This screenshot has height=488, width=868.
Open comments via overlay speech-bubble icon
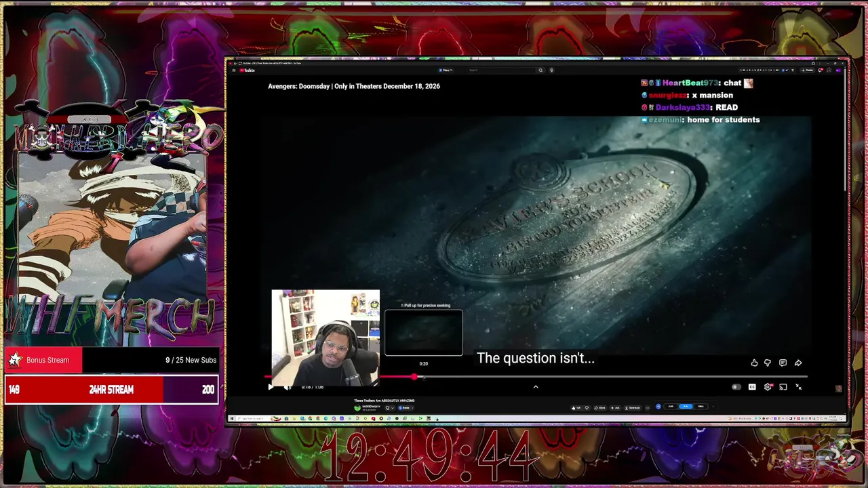783,363
